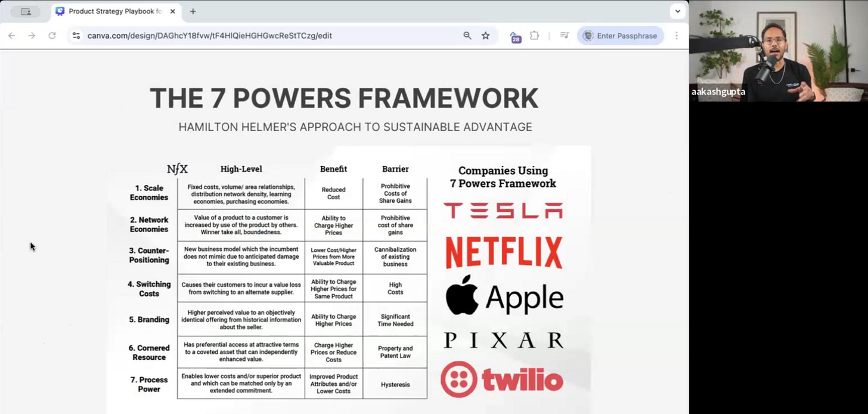The height and width of the screenshot is (414, 868).
Task: Open the media control icon in toolbar
Action: [x=564, y=36]
